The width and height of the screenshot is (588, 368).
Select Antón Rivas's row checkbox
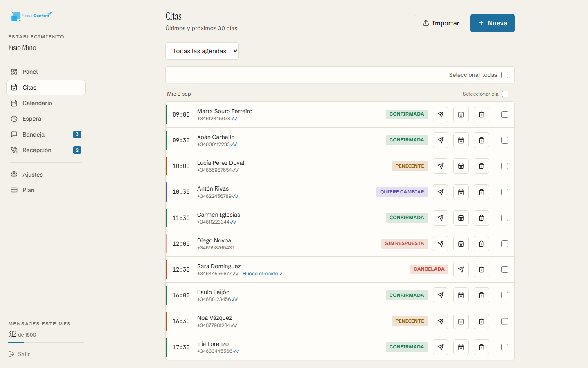505,192
